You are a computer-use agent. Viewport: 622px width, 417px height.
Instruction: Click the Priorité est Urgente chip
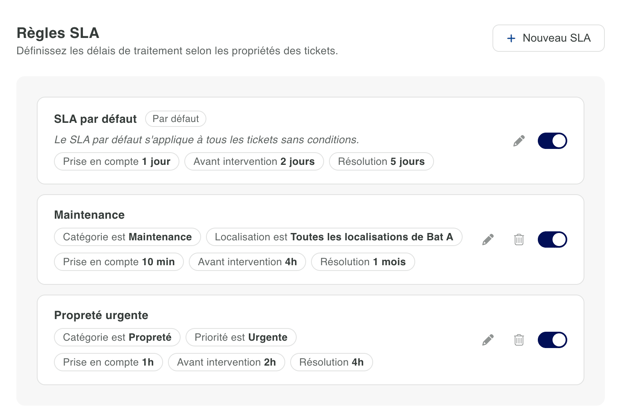(240, 337)
